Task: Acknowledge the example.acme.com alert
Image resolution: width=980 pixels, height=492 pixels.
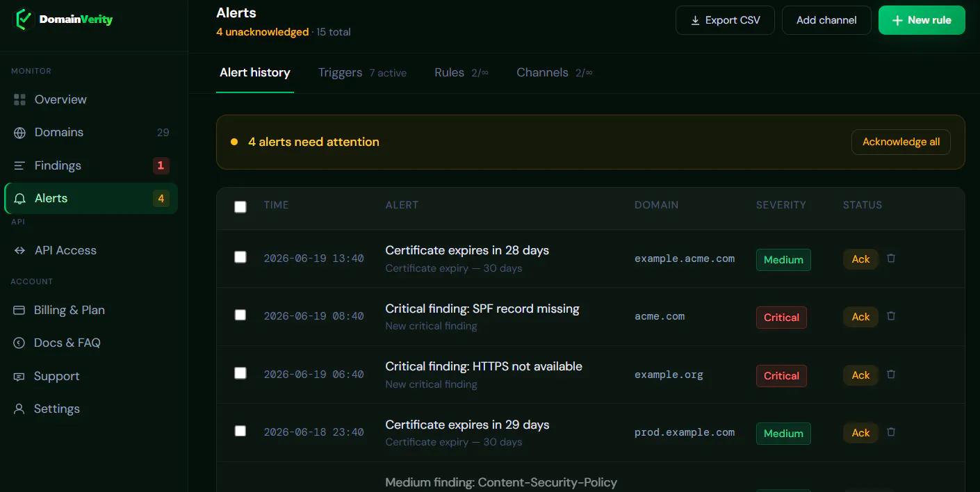Action: [x=860, y=259]
